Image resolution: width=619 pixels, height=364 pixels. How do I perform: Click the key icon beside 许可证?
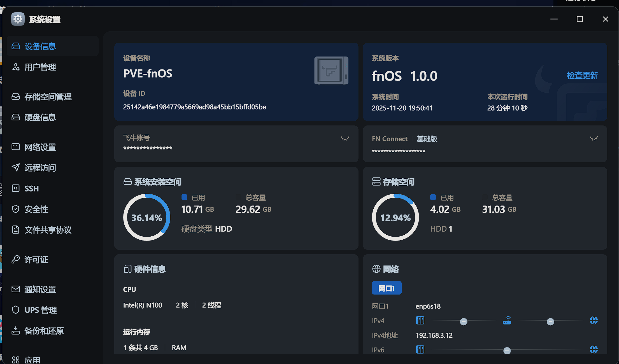click(16, 260)
